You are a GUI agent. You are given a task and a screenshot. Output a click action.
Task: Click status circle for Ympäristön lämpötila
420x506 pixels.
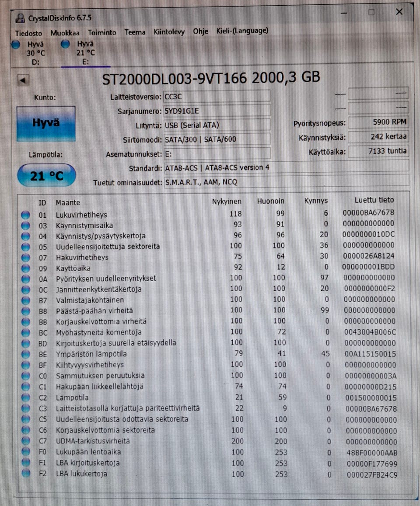25,354
